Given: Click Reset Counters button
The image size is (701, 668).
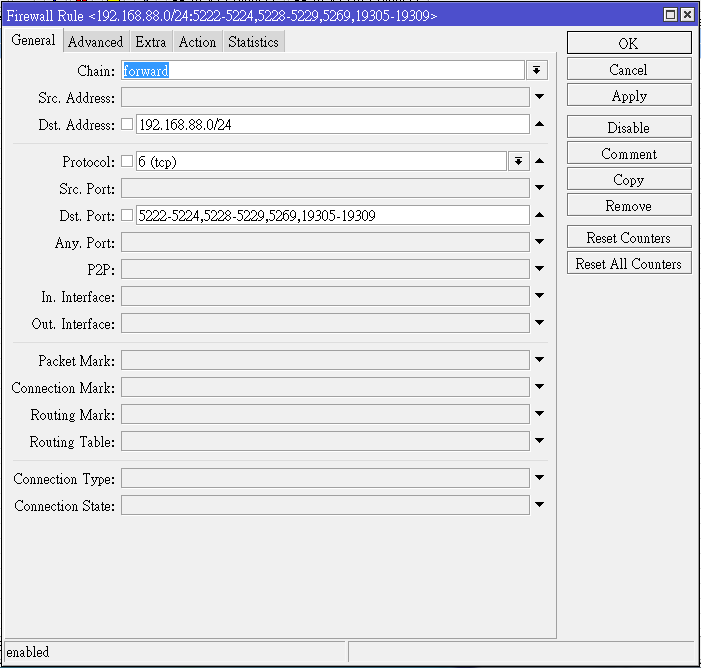Looking at the screenshot, I should click(x=629, y=237).
